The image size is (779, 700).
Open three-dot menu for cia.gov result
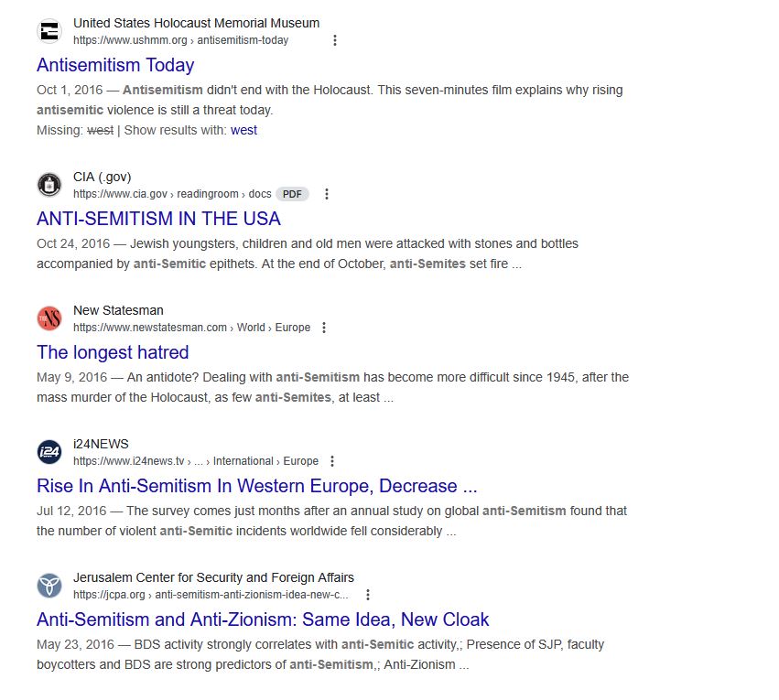[327, 194]
